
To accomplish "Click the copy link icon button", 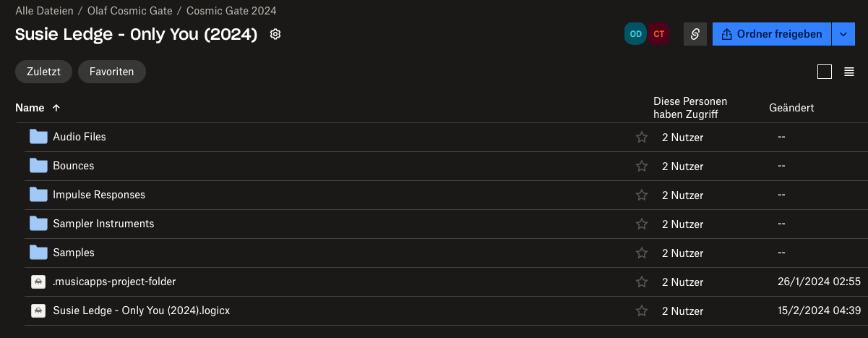I will click(x=695, y=34).
